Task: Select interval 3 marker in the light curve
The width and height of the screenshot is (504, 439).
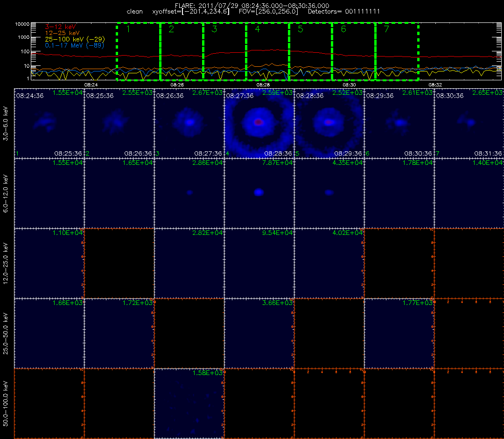Action: (214, 29)
